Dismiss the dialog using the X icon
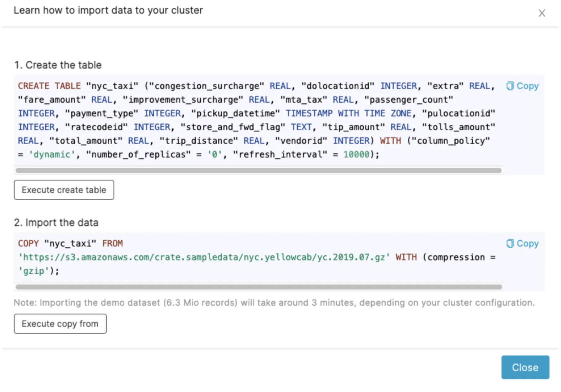 pyautogui.click(x=542, y=13)
